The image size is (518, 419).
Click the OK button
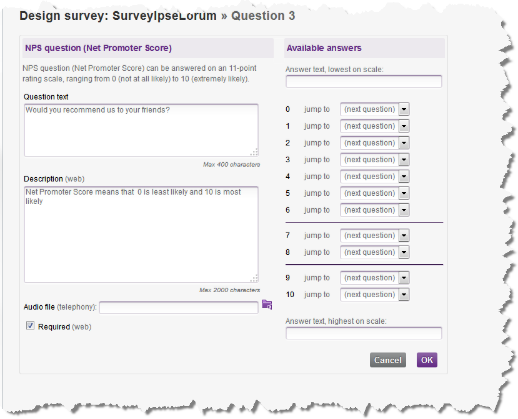click(427, 360)
